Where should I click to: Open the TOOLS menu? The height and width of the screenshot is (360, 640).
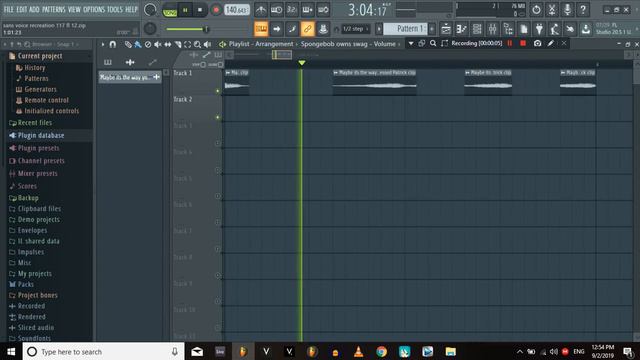pos(115,9)
